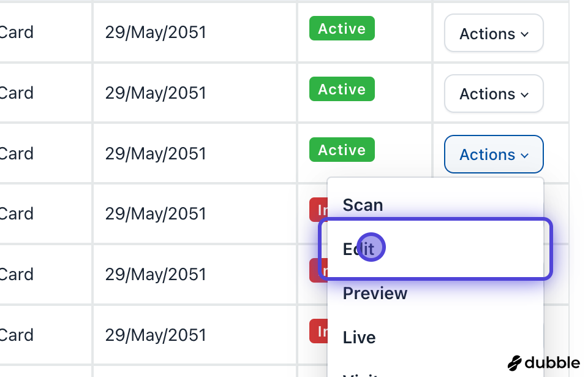Click the date cell in the third row

pos(156,153)
